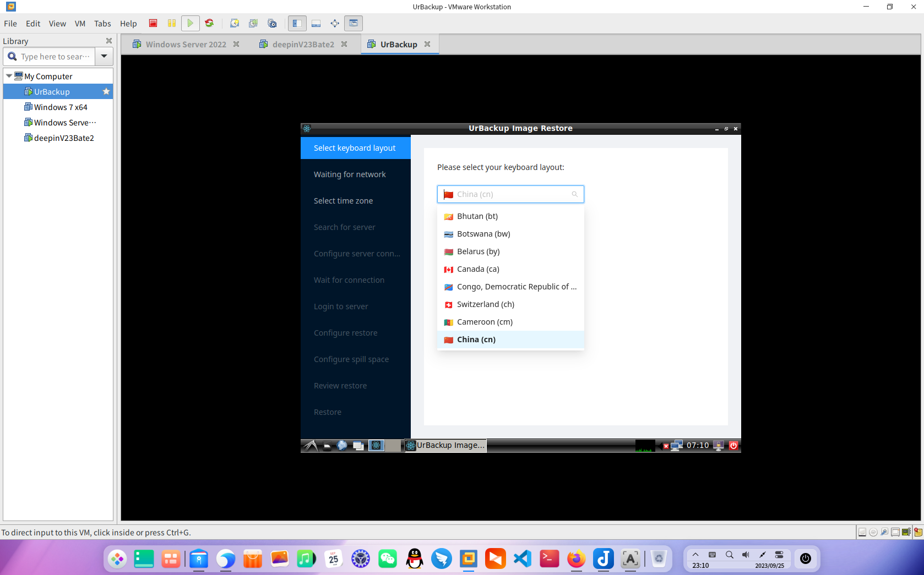Click the red Power Off VM icon
The height and width of the screenshot is (575, 924).
(x=153, y=23)
